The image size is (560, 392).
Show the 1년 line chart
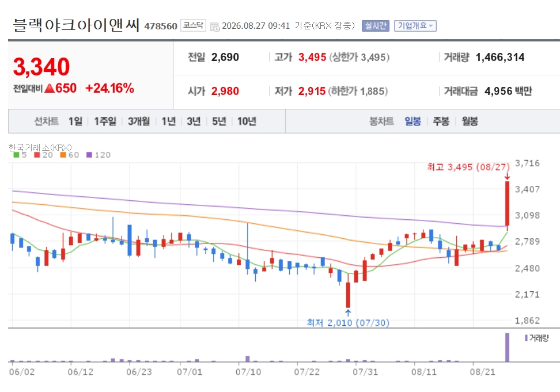(169, 121)
